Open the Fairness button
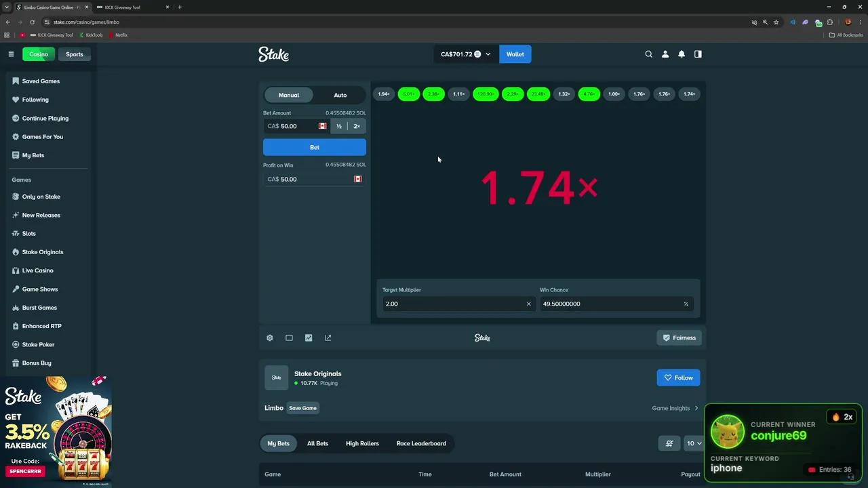Screen dimensions: 868x488 click(679, 338)
